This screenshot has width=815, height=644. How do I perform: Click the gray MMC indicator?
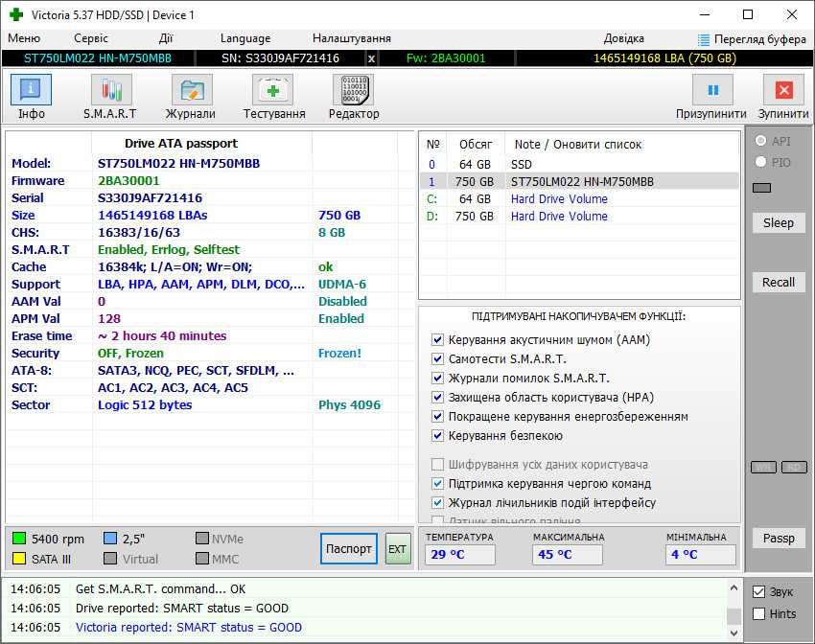click(x=202, y=559)
